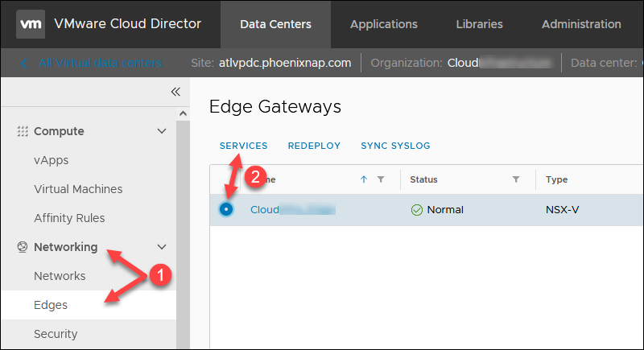644x350 pixels.
Task: Open the Name column filter icon
Action: 381,179
